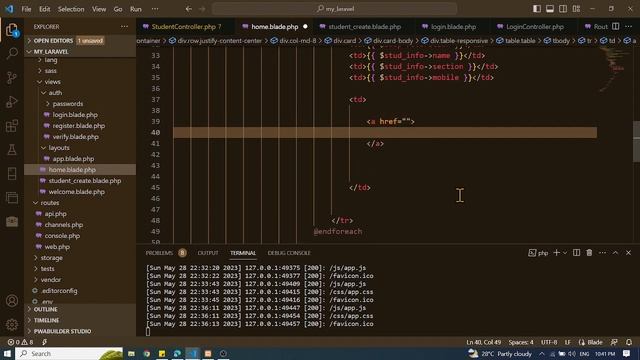
Task: Open Manage settings gear
Action: coord(12,324)
